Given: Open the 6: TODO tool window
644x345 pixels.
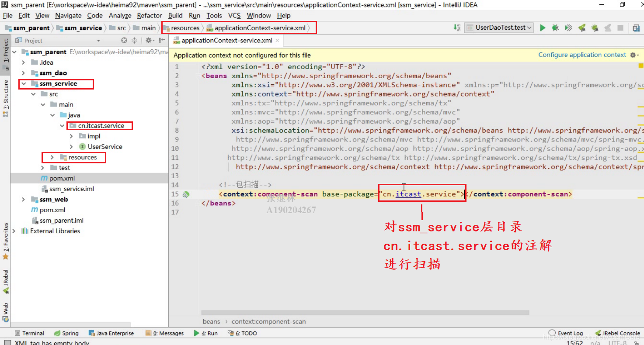Looking at the screenshot, I should pyautogui.click(x=242, y=333).
